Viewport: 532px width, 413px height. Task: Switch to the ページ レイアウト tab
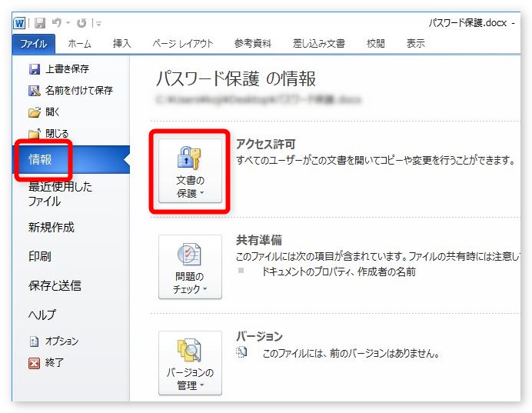coord(182,43)
